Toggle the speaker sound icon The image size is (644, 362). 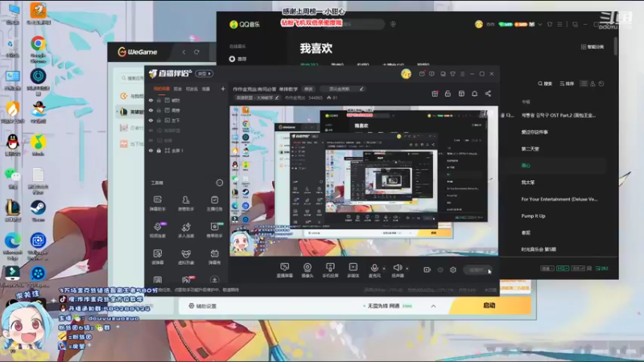pyautogui.click(x=397, y=269)
